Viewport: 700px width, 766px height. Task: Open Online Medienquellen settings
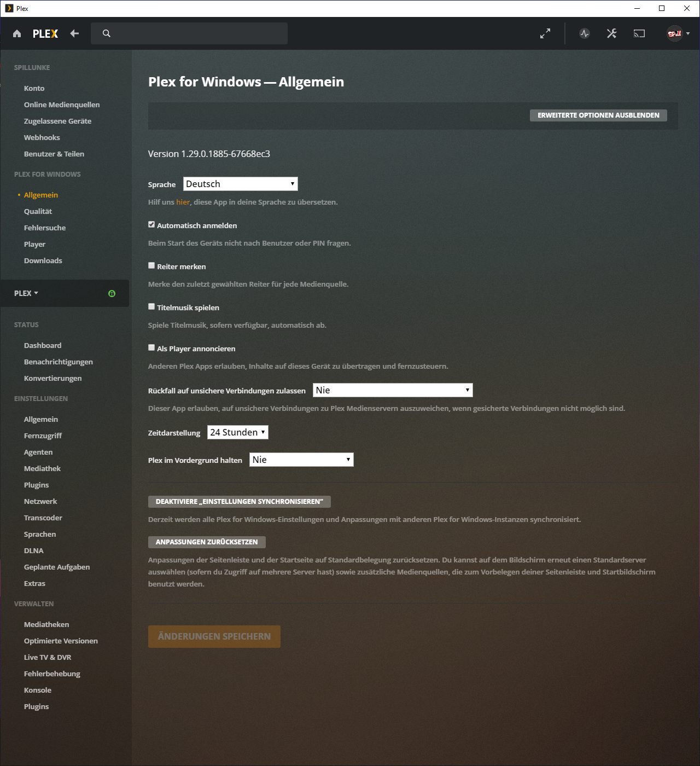tap(62, 105)
